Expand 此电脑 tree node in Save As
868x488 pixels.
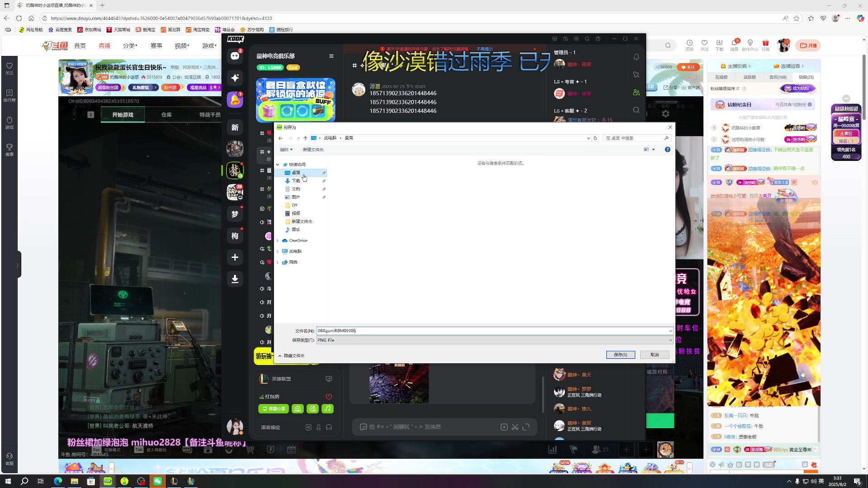278,251
